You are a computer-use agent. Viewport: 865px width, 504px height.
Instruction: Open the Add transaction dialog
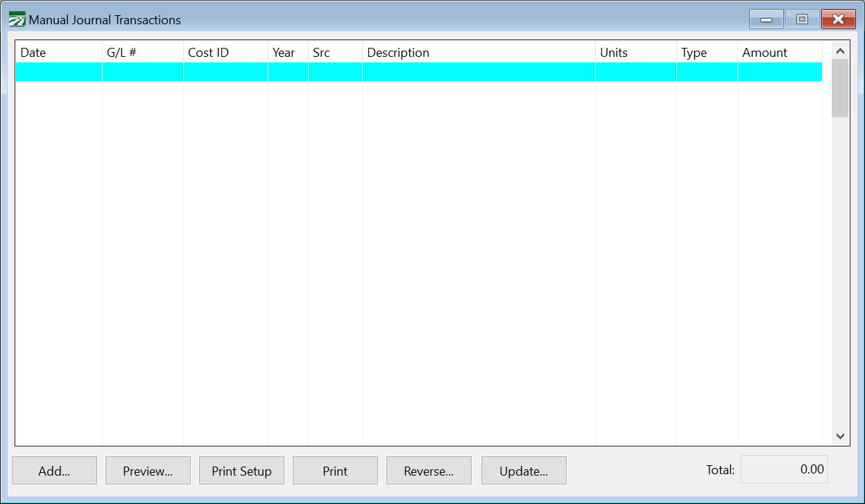(x=54, y=470)
